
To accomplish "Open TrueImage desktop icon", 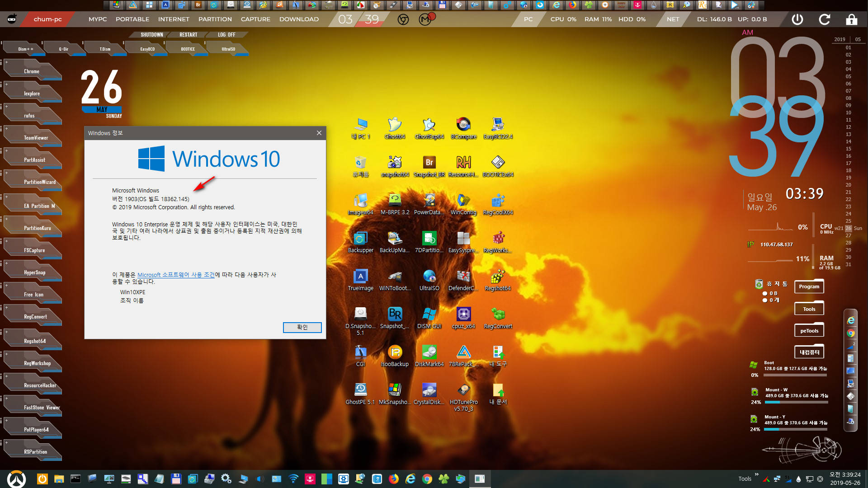I will tap(360, 280).
